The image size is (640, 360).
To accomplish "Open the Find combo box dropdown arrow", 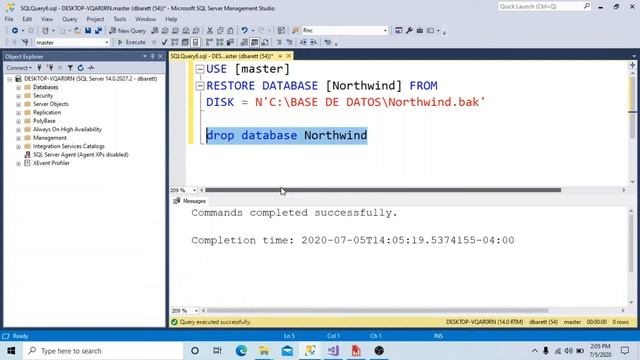I will coord(385,31).
